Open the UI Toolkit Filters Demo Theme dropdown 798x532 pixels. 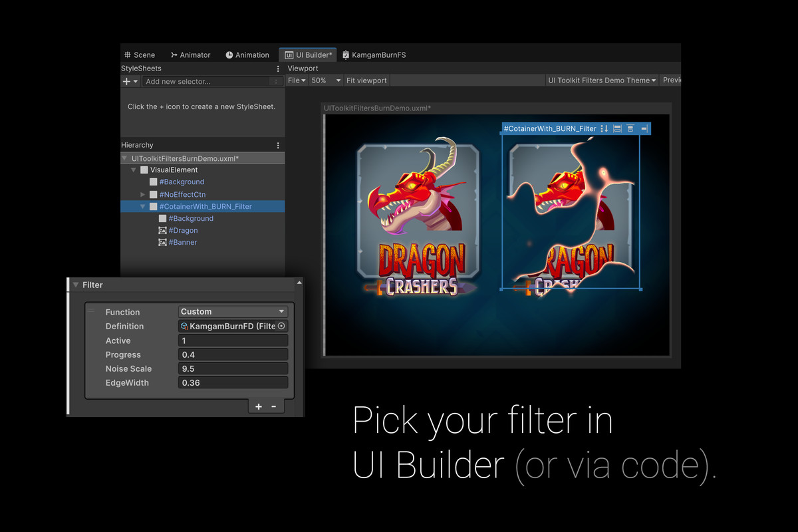(600, 80)
